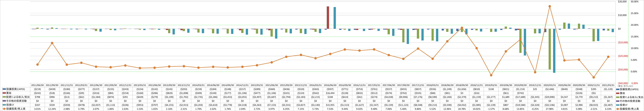Click the ($219) CAPEX cell
This screenshot has height=111, width=644.
(x=38, y=89)
